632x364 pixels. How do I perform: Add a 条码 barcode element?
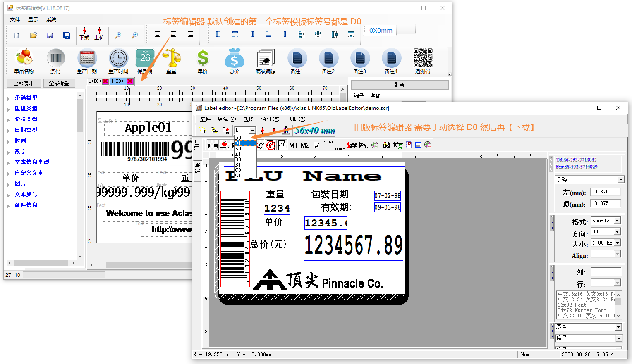[x=55, y=59]
